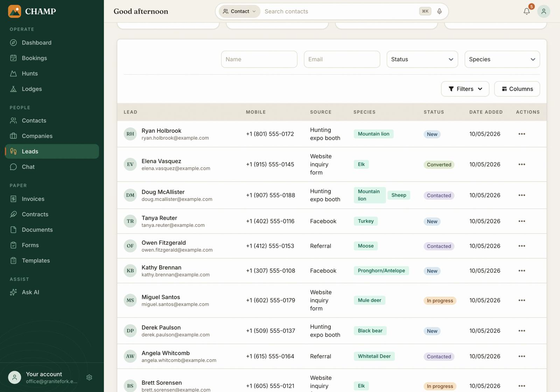Open row actions for Owen Fitzgerald
The width and height of the screenshot is (560, 392).
521,246
